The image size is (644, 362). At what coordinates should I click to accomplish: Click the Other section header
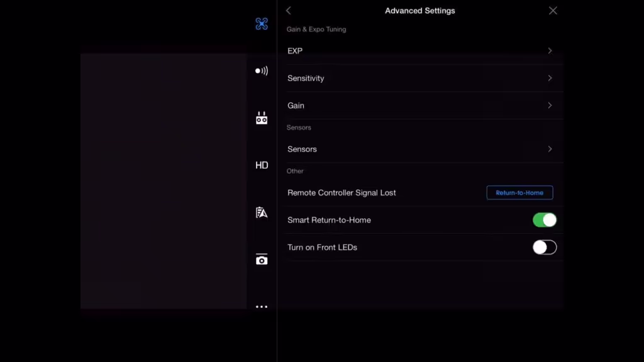[295, 171]
